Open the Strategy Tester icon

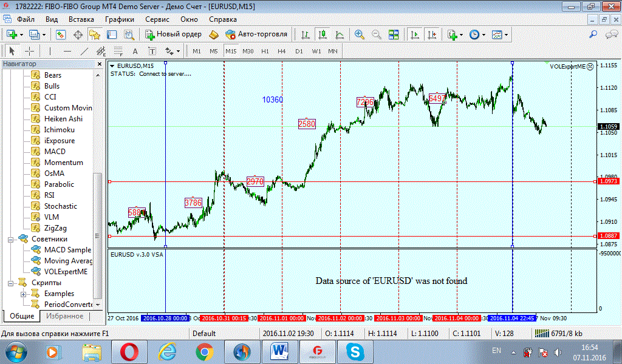click(129, 35)
